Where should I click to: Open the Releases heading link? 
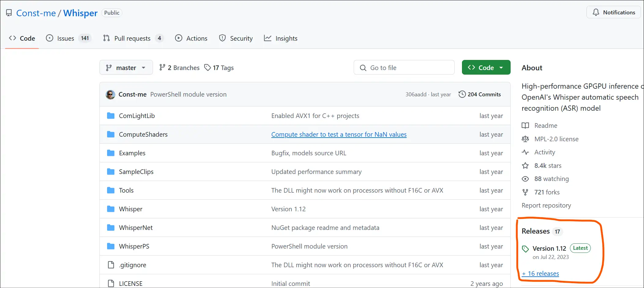[536, 231]
